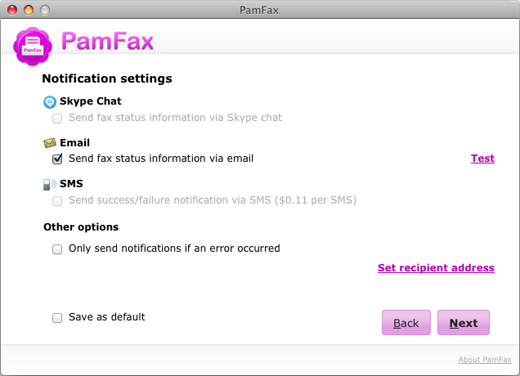The height and width of the screenshot is (376, 520).
Task: Click the Email section label
Action: 75,143
